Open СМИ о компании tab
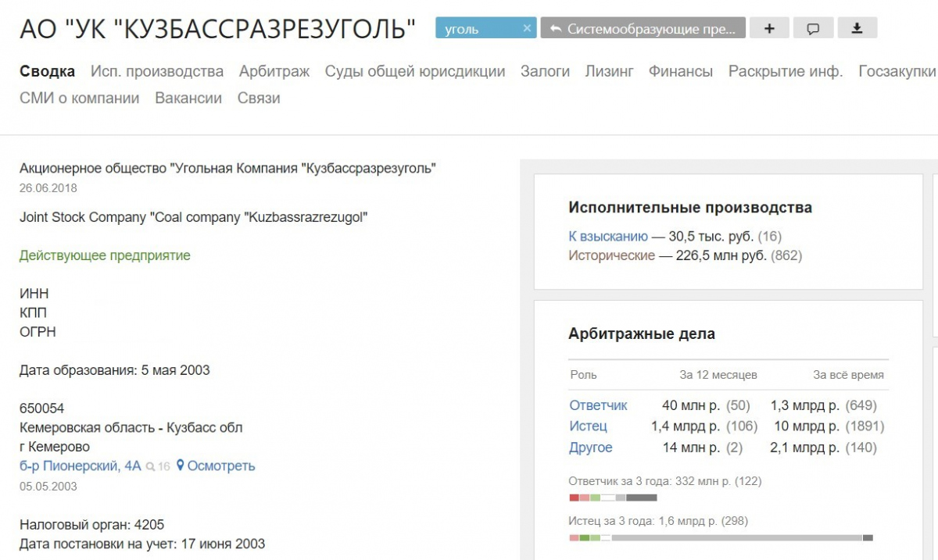 80,98
